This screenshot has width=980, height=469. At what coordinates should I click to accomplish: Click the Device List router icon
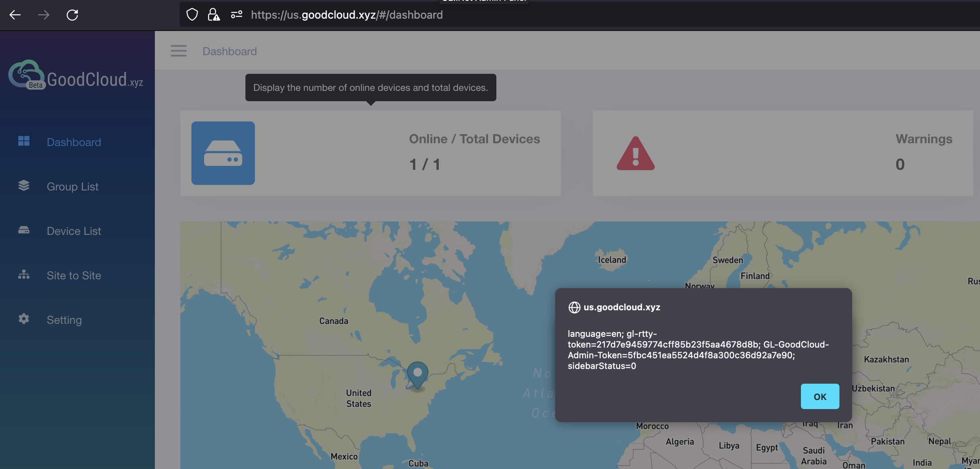(24, 230)
